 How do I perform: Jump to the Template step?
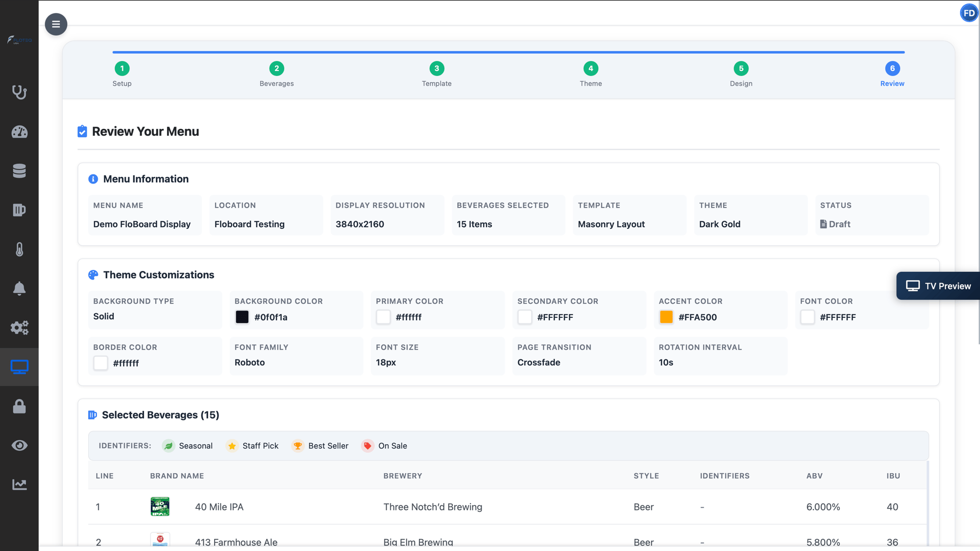coord(437,69)
